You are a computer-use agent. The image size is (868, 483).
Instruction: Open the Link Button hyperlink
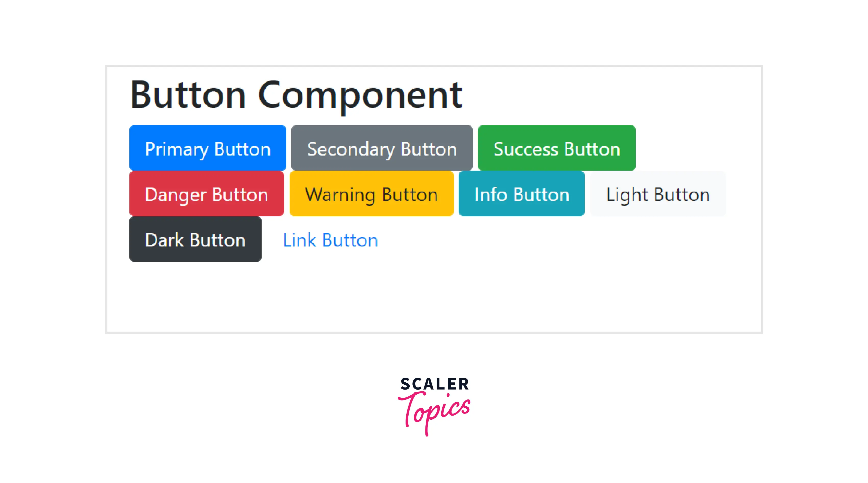point(330,240)
